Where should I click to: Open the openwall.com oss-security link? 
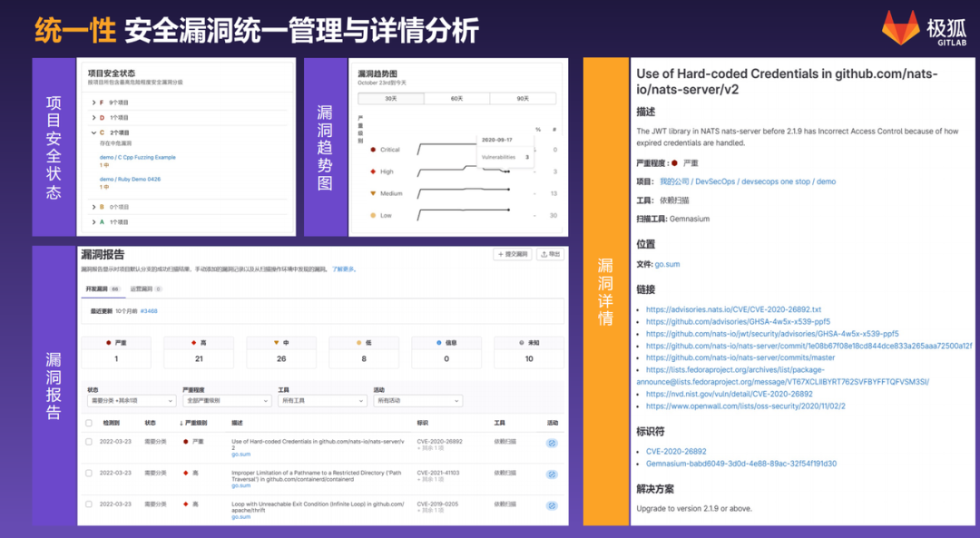(x=746, y=406)
